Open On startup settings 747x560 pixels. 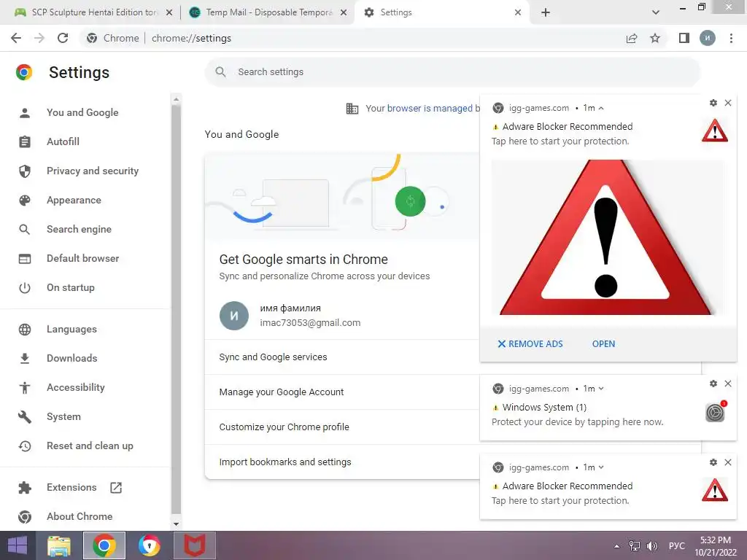point(71,287)
